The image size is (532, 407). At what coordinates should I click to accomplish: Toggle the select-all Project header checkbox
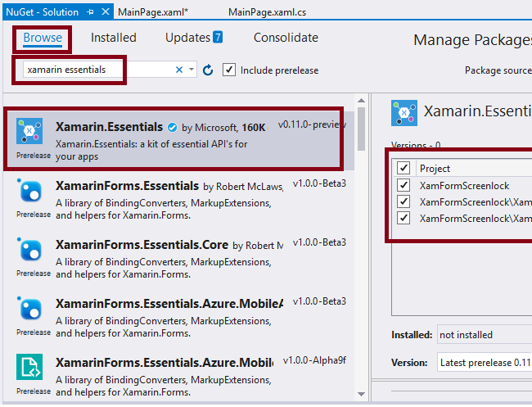(403, 168)
